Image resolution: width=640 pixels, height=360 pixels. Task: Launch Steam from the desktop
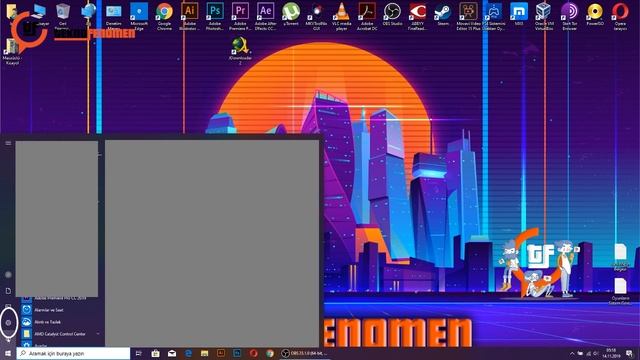443,15
